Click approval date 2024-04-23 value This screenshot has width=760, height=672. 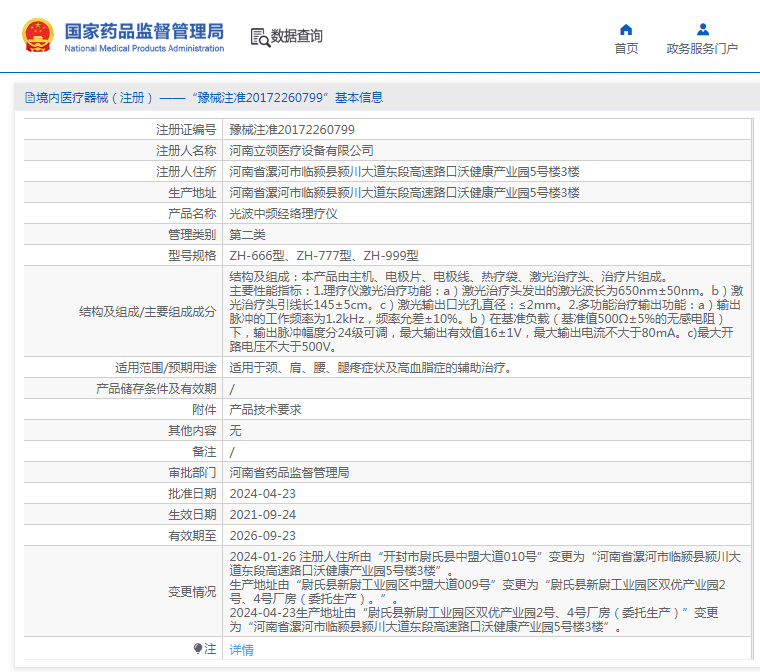[263, 494]
